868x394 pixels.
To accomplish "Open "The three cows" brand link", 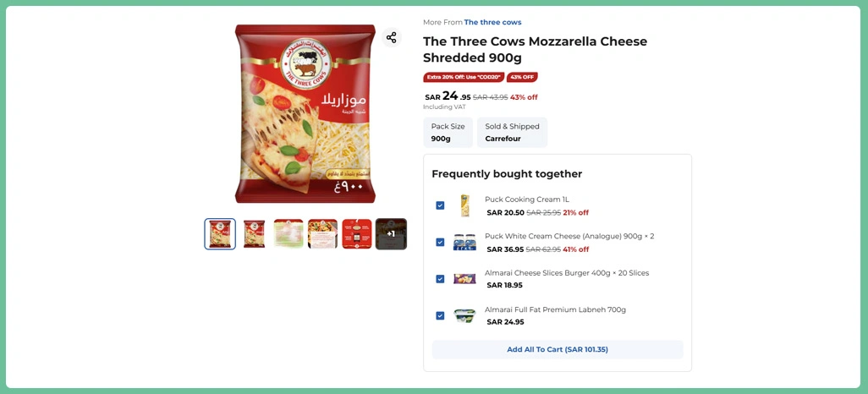I will pyautogui.click(x=492, y=22).
